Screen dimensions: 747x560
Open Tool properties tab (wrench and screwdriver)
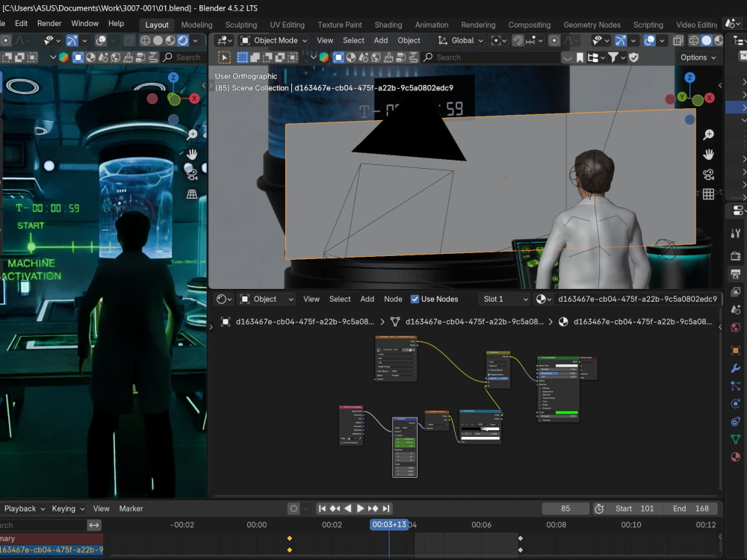tap(736, 233)
